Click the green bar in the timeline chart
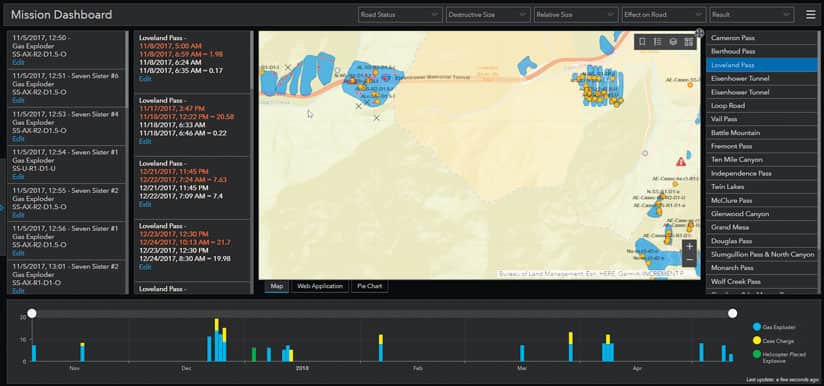The width and height of the screenshot is (824, 386). point(254,354)
